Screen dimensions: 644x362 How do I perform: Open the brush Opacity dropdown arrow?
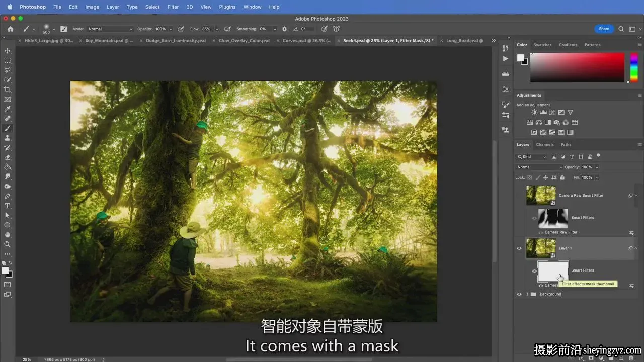[170, 29]
